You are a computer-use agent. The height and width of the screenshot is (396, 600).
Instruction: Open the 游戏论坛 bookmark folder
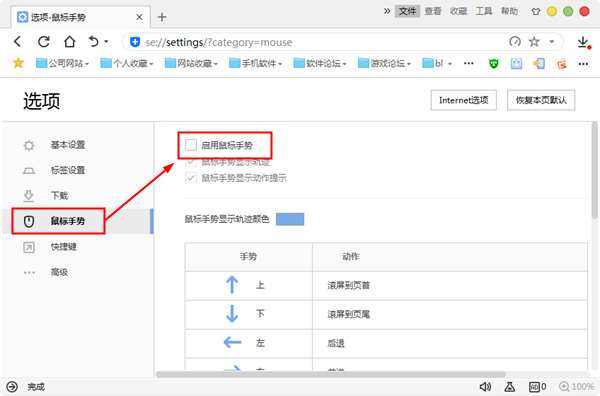385,63
